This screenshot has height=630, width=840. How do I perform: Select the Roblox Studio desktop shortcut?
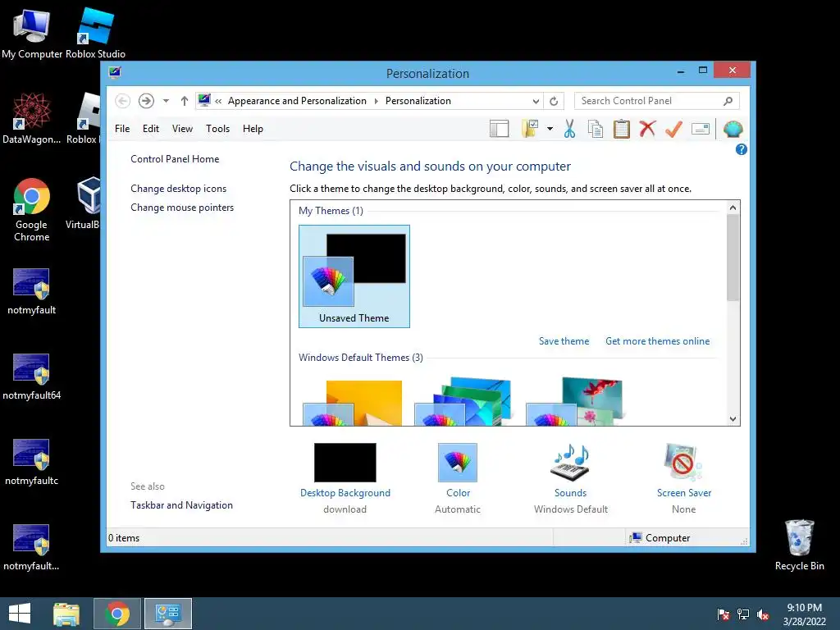pyautogui.click(x=95, y=33)
